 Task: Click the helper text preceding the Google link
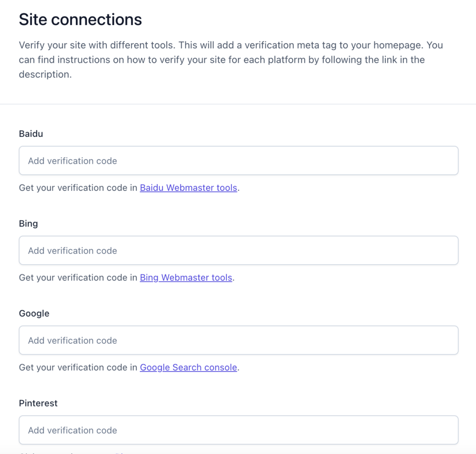[78, 367]
